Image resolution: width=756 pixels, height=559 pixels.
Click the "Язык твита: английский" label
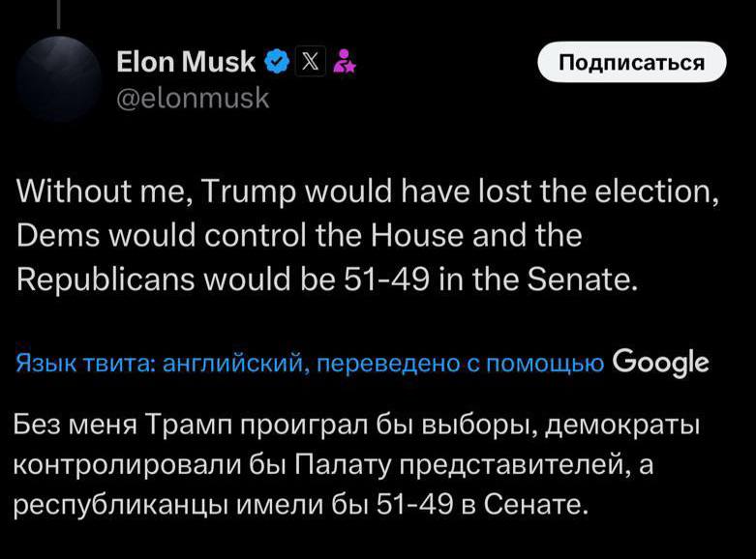(161, 364)
